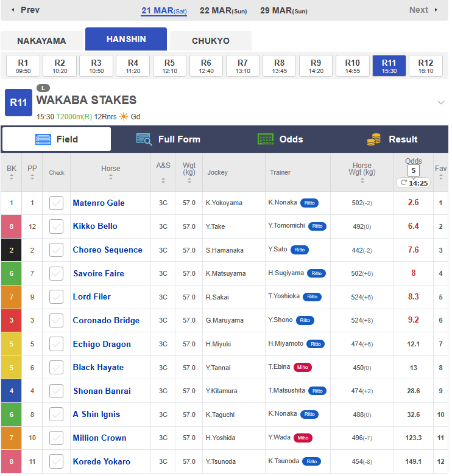This screenshot has height=476, width=452.
Task: Click Ritto badge beside H.Sugiyama
Action: pos(316,273)
